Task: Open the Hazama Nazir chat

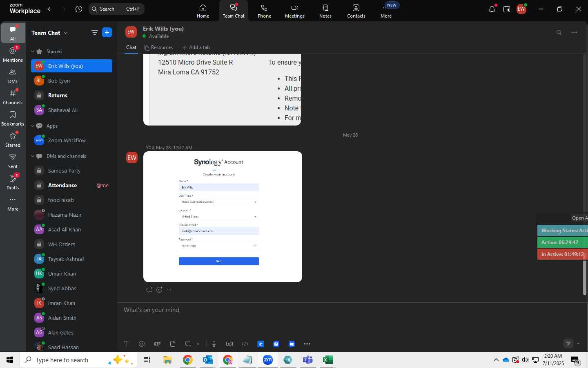Action: click(71, 215)
